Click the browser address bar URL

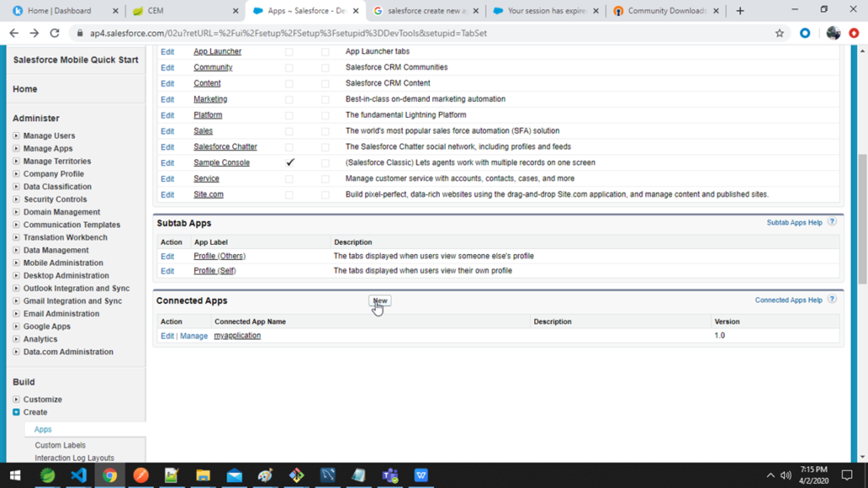pos(288,33)
